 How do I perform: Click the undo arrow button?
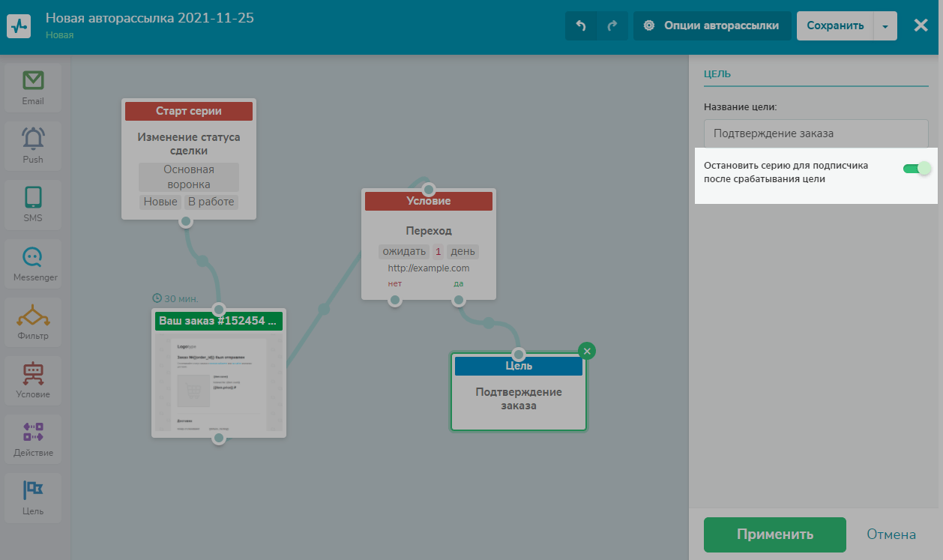click(581, 25)
